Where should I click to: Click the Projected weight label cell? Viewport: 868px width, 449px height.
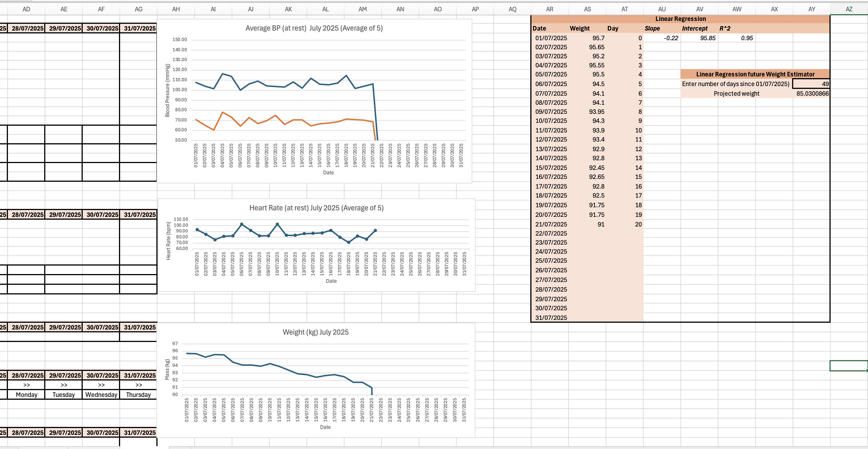[x=736, y=93]
